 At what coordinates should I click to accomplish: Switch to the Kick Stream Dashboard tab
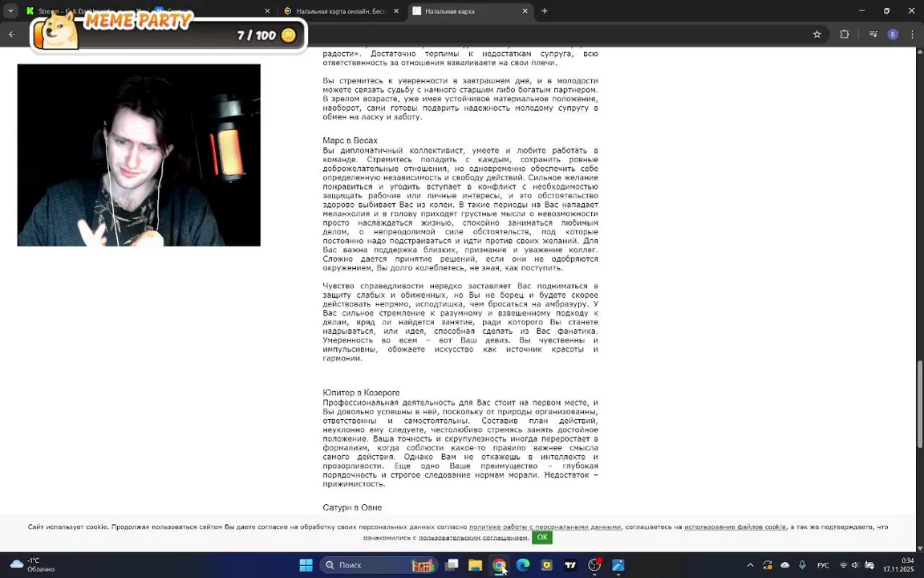(83, 10)
